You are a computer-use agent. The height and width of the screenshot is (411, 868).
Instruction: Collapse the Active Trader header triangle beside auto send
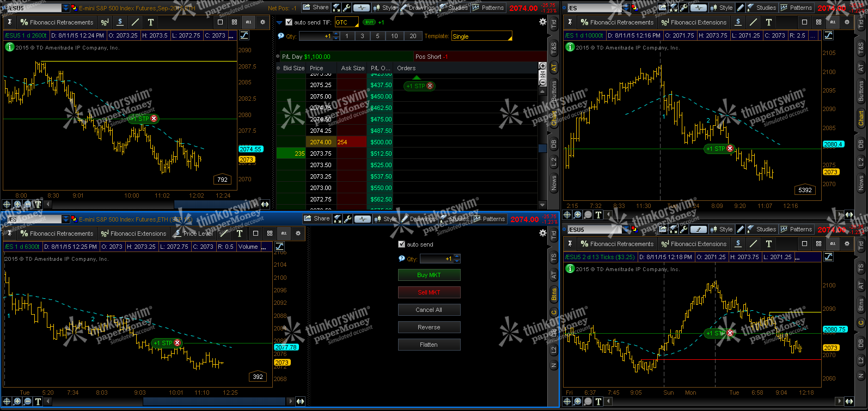click(x=280, y=22)
